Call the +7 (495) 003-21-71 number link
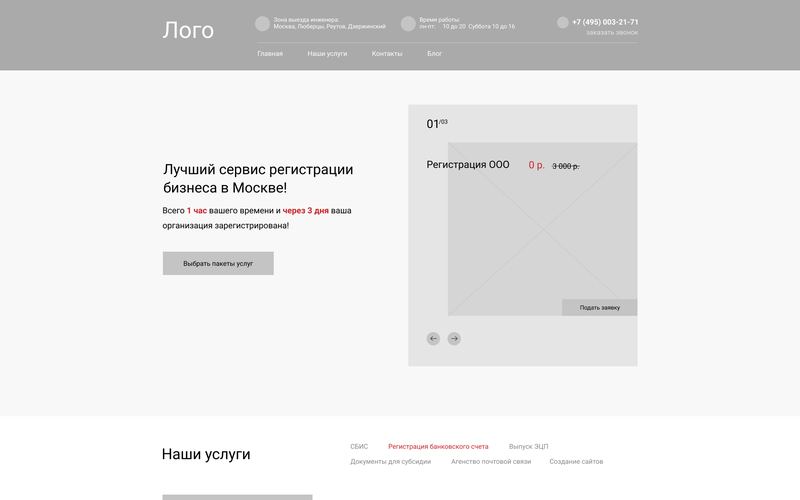 (x=605, y=22)
